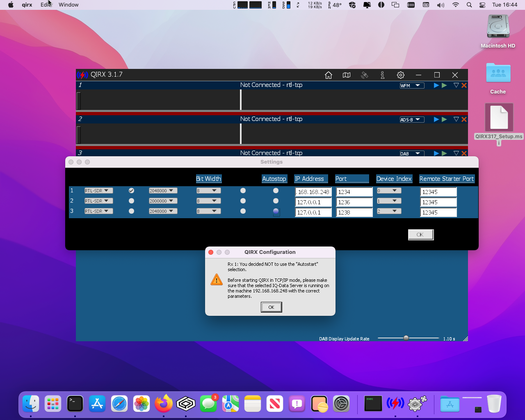
Task: Click the greyed satellite icon in QIRX toolbar
Action: (364, 75)
